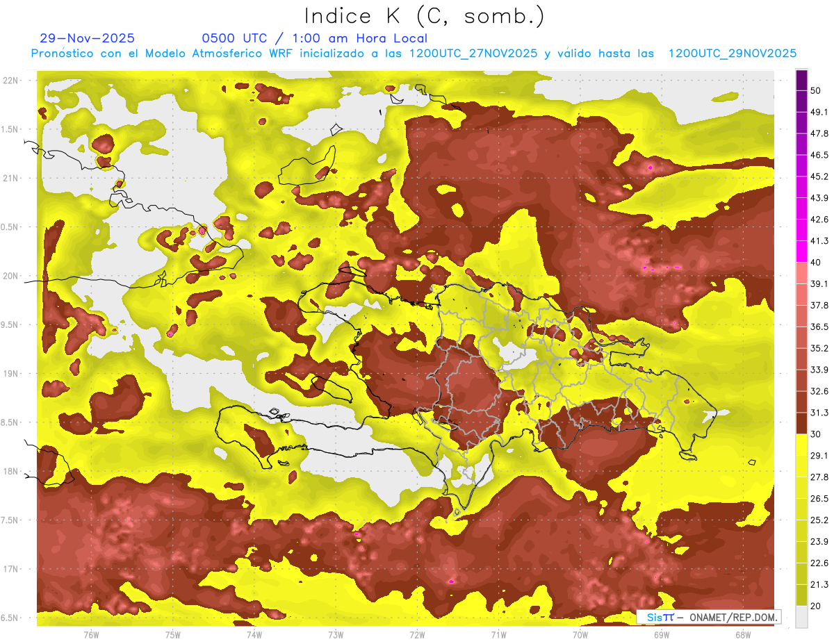Click the '70W' longitude axis label
Viewport: 834px width, 644px height.
[x=580, y=634]
